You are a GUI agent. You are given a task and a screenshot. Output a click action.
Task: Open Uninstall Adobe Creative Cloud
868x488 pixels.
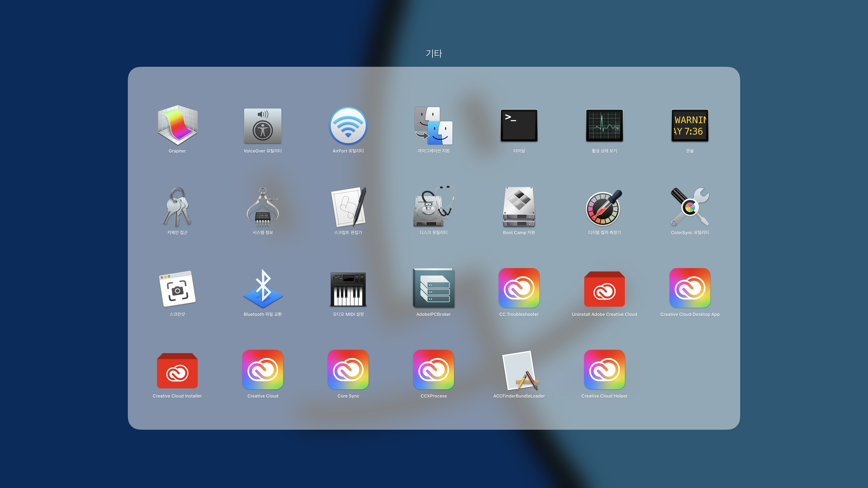click(x=604, y=289)
